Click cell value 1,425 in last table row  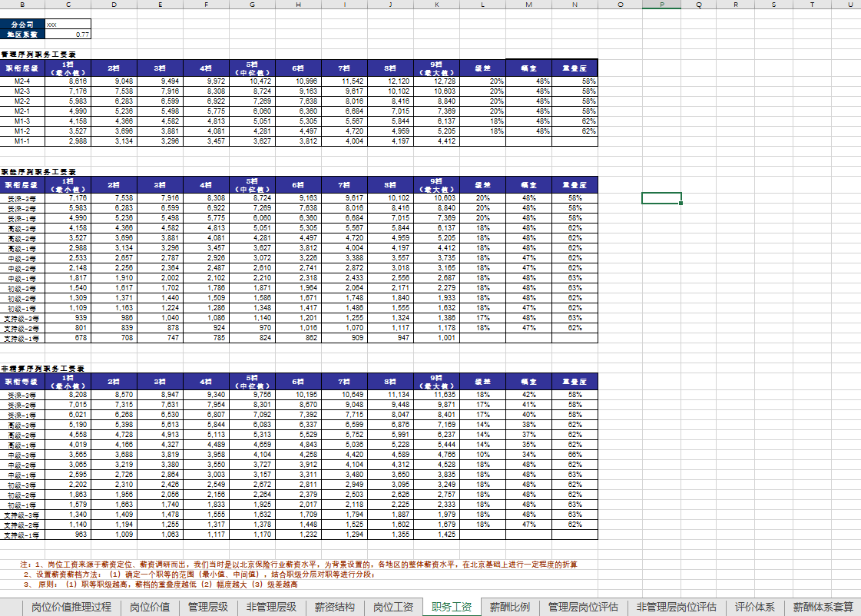tap(436, 534)
